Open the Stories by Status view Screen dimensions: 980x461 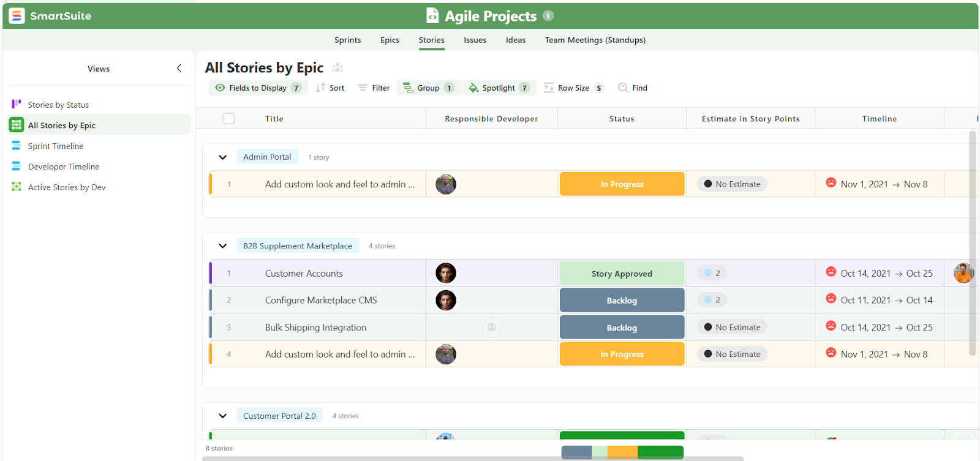click(98, 105)
